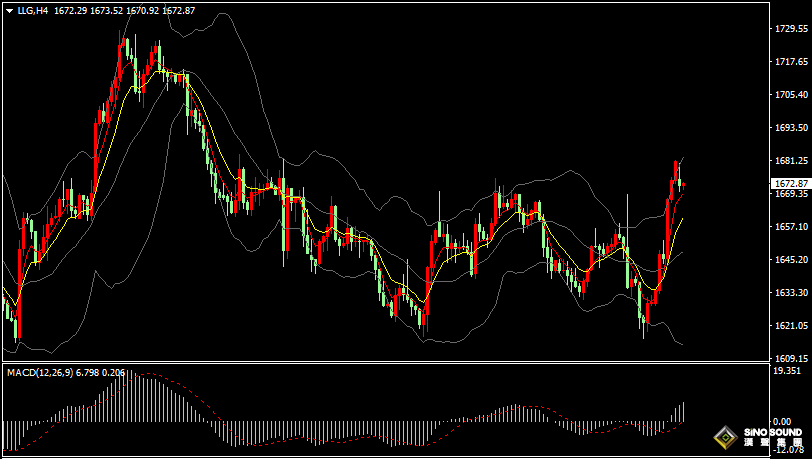Click the 1693.50 price axis label
The width and height of the screenshot is (812, 459).
click(790, 128)
